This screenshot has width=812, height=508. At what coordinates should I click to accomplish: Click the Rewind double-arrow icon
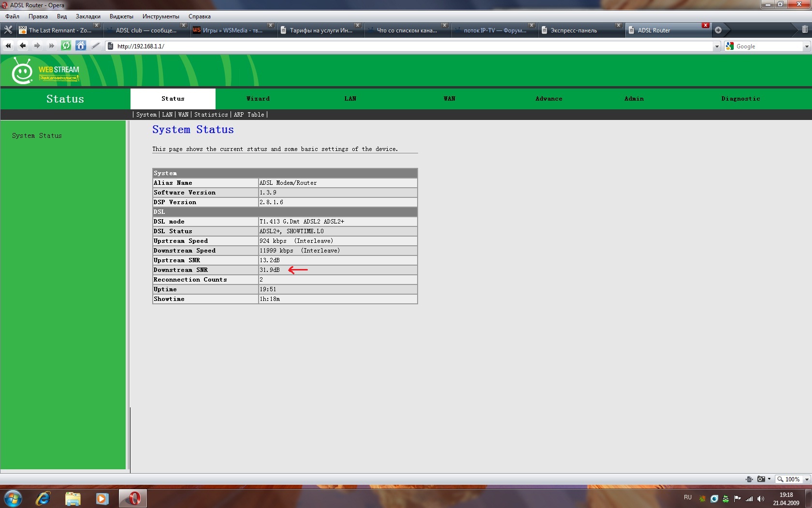[x=8, y=46]
